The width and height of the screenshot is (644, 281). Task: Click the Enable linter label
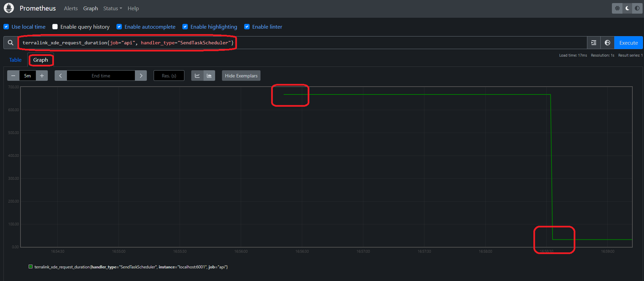267,27
